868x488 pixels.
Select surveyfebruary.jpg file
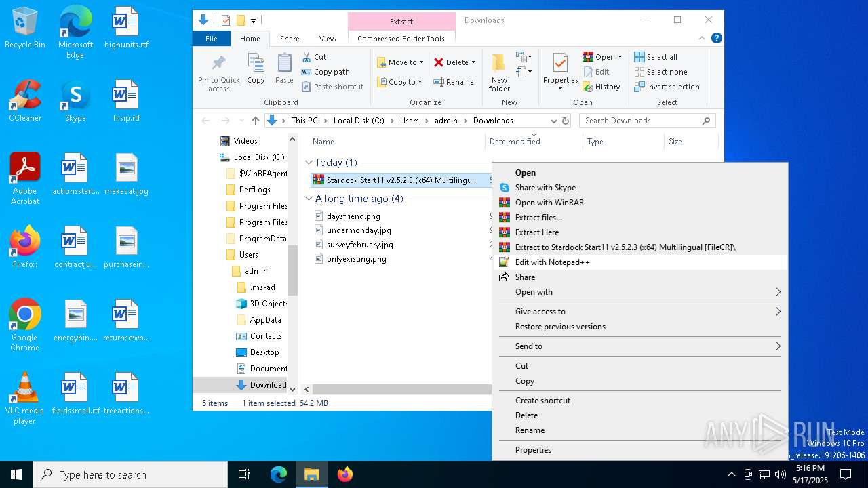[359, 245]
